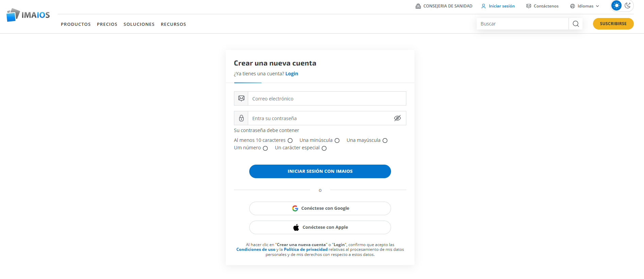644x279 pixels.
Task: Click the envelope icon in email field
Action: pos(241,98)
